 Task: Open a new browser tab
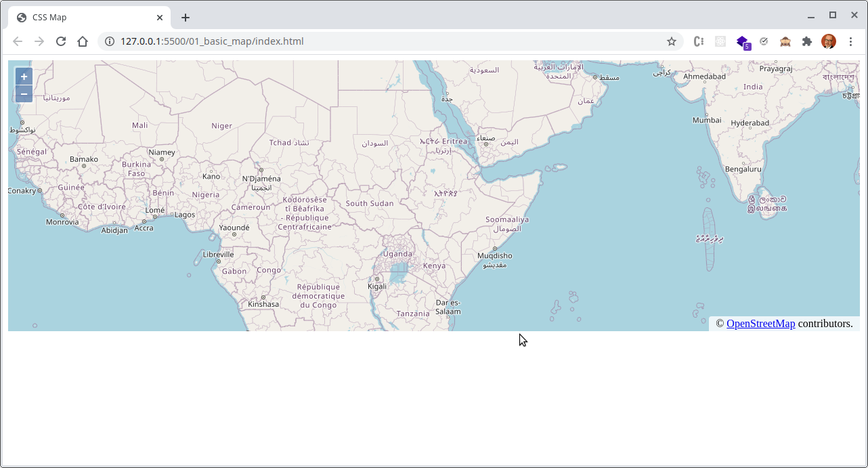pos(186,18)
